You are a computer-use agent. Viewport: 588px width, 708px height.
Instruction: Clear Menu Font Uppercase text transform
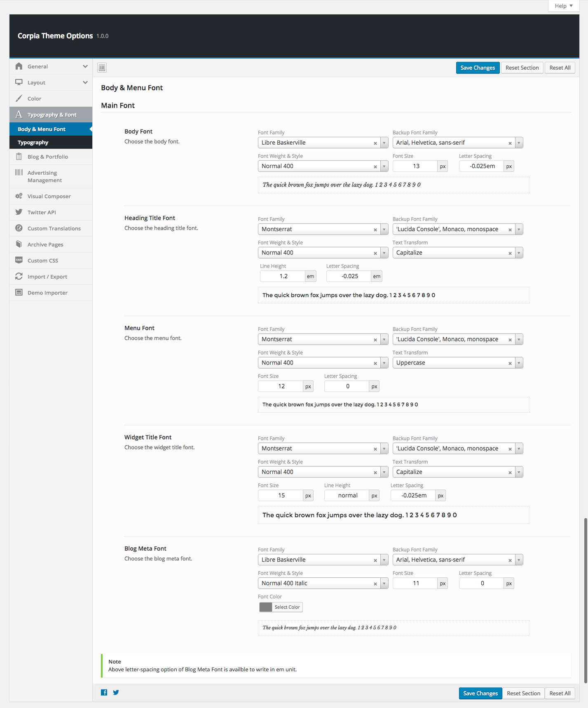point(510,363)
